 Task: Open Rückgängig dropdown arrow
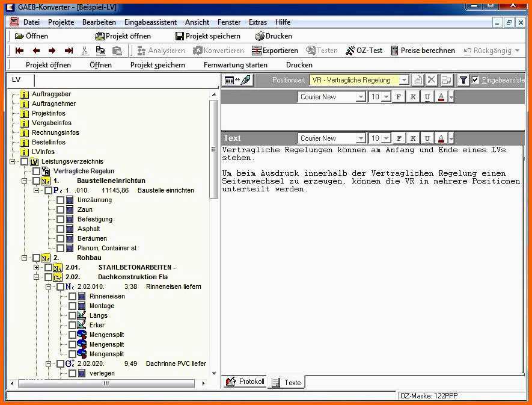[x=517, y=51]
